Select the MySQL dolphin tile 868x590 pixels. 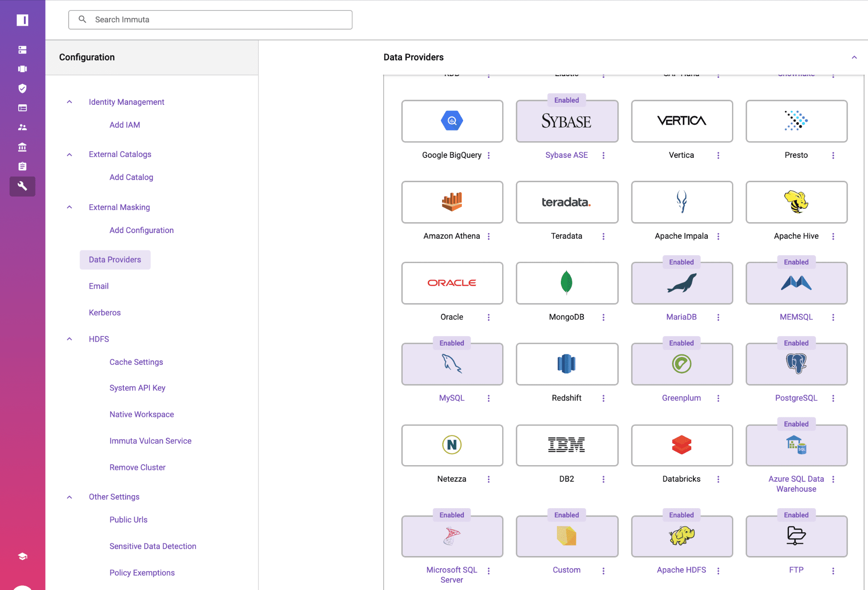452,364
